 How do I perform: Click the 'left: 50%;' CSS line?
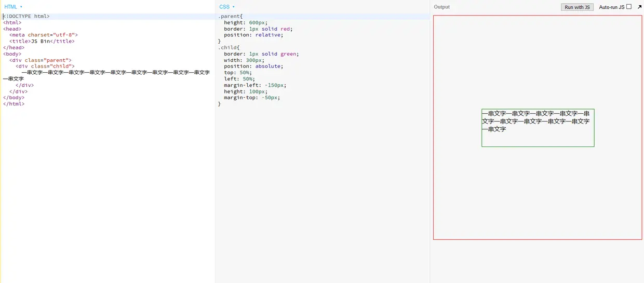[x=239, y=79]
